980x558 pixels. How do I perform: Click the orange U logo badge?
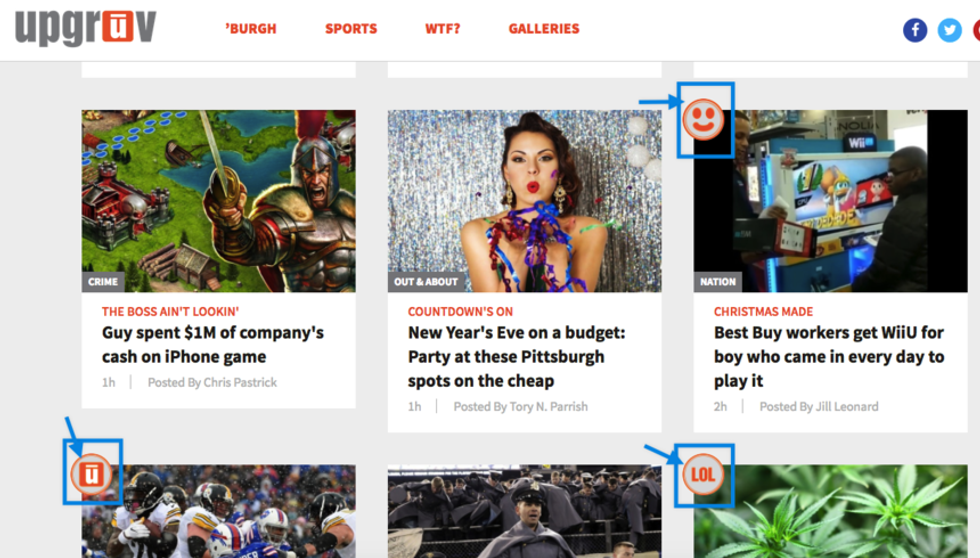coord(92,473)
